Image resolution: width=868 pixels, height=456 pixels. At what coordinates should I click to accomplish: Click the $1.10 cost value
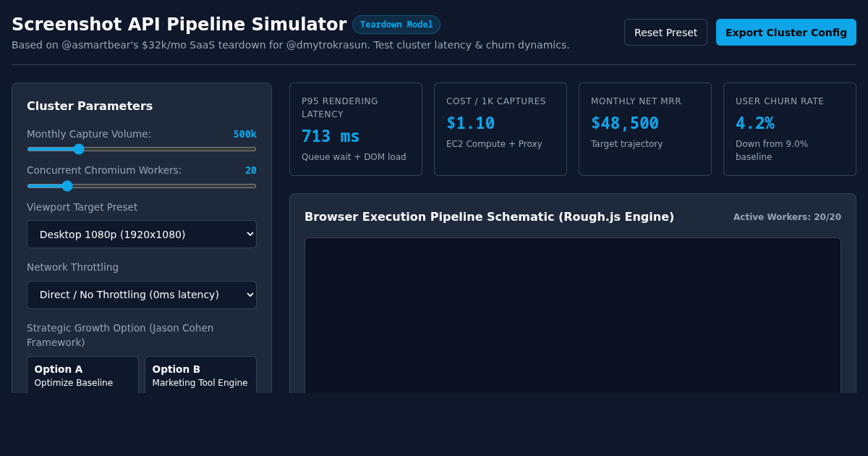coord(470,123)
